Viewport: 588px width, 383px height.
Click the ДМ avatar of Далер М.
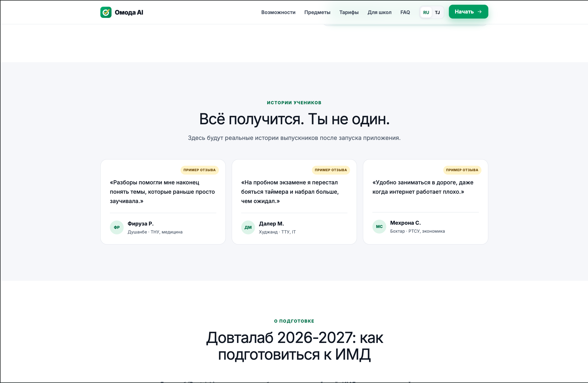point(248,227)
